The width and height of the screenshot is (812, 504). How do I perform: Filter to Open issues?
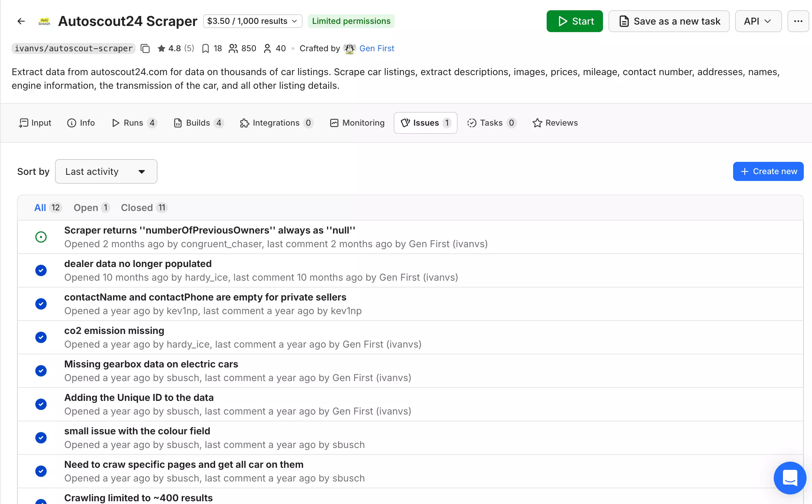(92, 208)
